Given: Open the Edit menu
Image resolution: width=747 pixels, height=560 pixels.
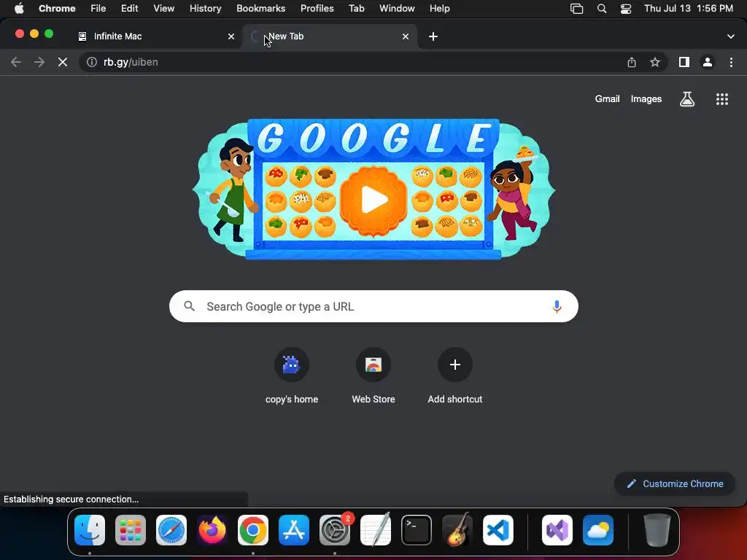Looking at the screenshot, I should point(129,9).
